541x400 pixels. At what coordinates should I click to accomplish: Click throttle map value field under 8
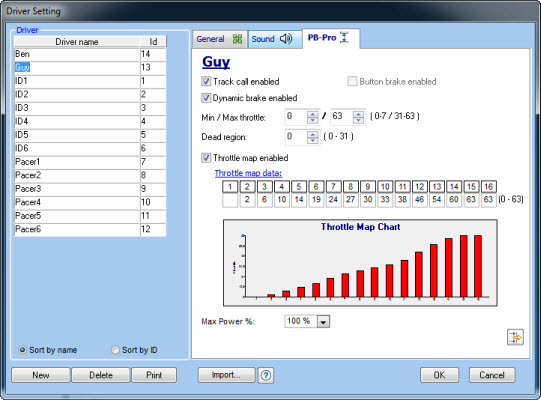pyautogui.click(x=350, y=200)
